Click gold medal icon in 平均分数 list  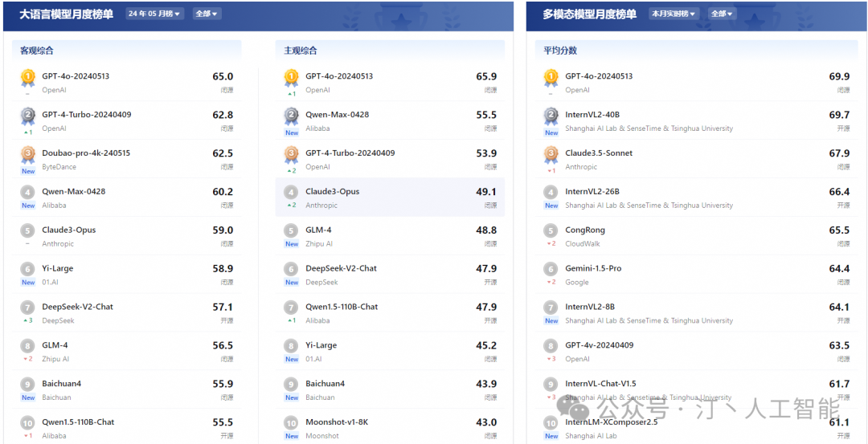551,78
